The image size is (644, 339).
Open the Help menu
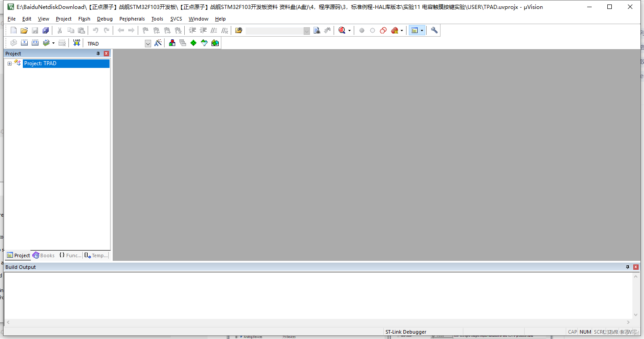[x=220, y=19]
